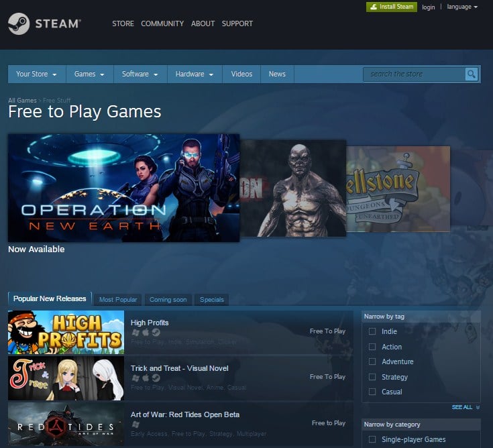Click the SteamOS icon under High Profits
Screen dimensions: 493x448
(156, 332)
